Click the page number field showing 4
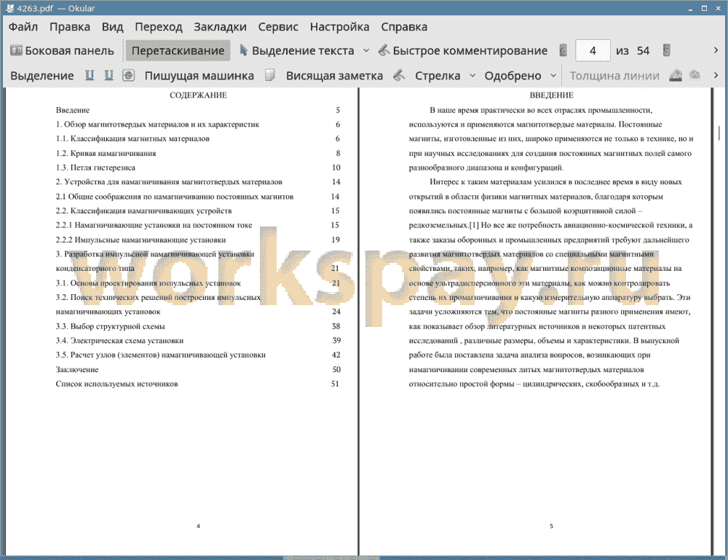This screenshot has width=728, height=560. [x=593, y=51]
